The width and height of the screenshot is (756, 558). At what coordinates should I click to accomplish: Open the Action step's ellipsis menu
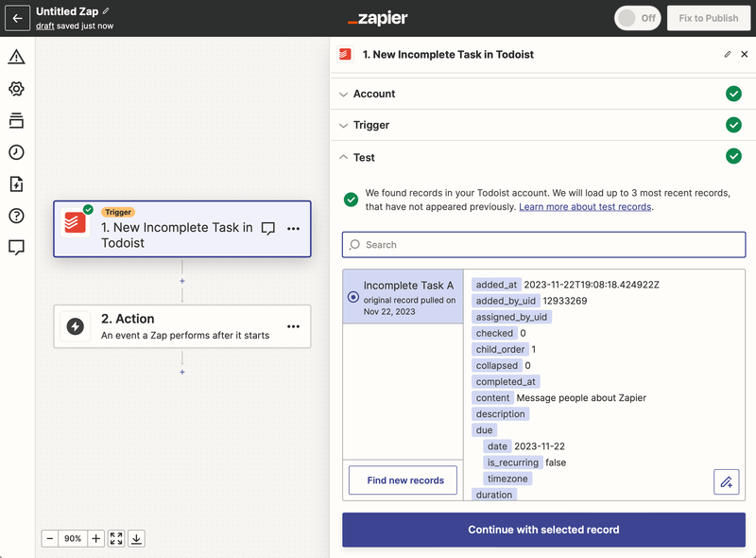(294, 326)
